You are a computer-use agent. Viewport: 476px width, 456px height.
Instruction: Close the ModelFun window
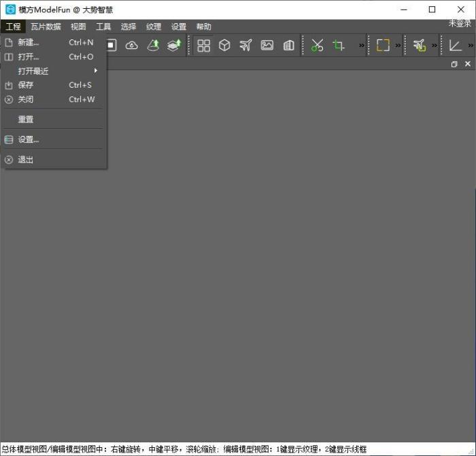coord(461,10)
